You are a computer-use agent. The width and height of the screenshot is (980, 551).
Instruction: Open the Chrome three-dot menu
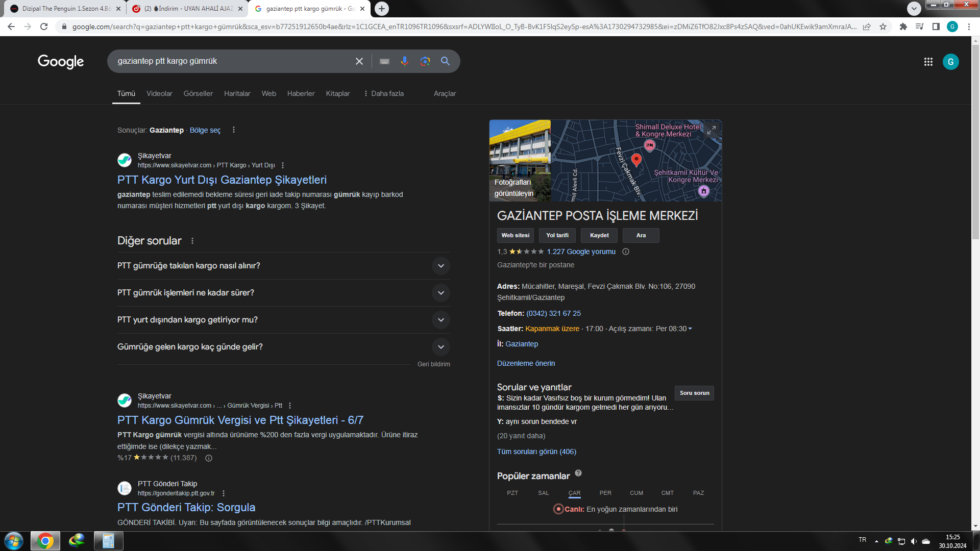coord(969,27)
